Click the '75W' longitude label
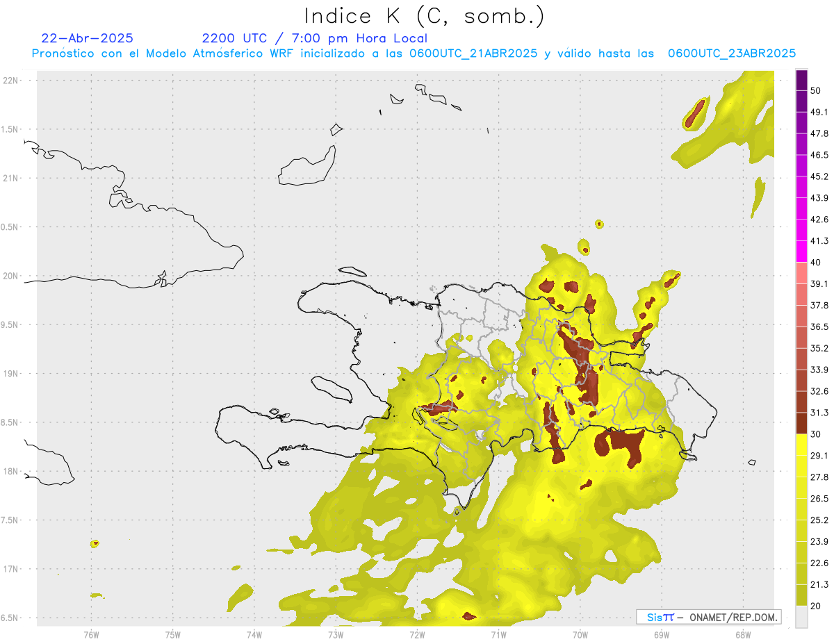The height and width of the screenshot is (644, 834). pyautogui.click(x=172, y=634)
